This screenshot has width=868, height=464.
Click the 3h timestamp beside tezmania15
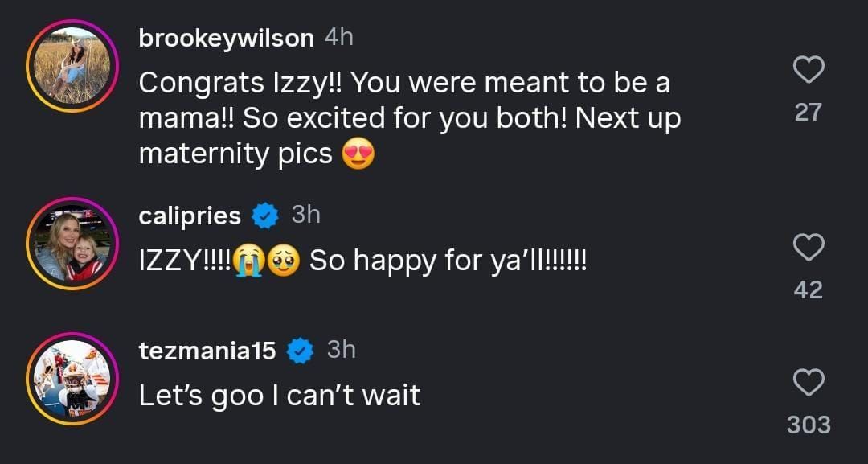pyautogui.click(x=341, y=350)
